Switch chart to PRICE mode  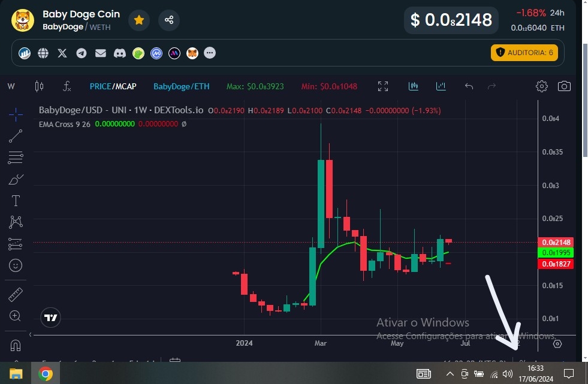click(x=100, y=86)
